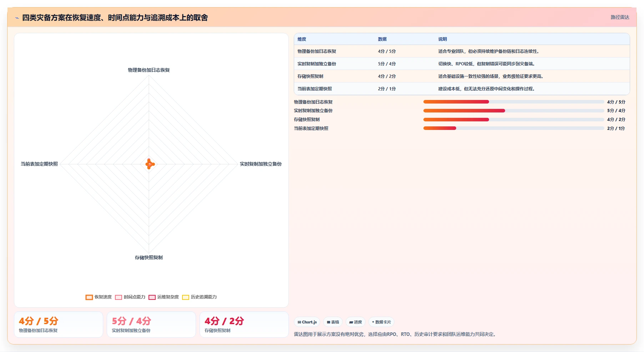Click the 说明 table column header

tap(443, 39)
